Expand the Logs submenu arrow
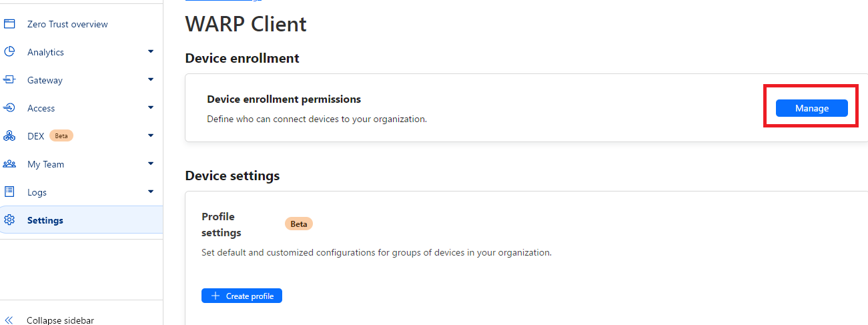868x325 pixels. [x=151, y=192]
